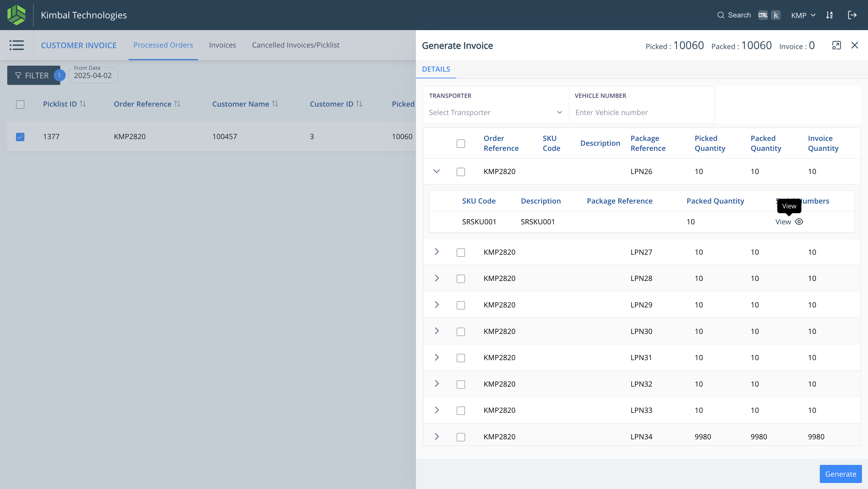Image resolution: width=868 pixels, height=489 pixels.
Task: Click order reference KMP2820 in Processed Orders
Action: [130, 137]
